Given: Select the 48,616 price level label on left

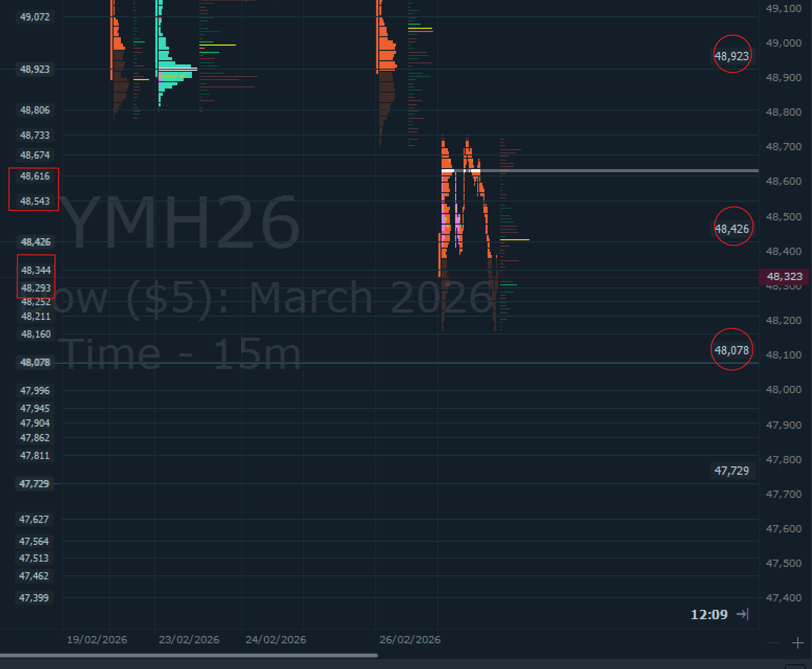Looking at the screenshot, I should click(35, 176).
